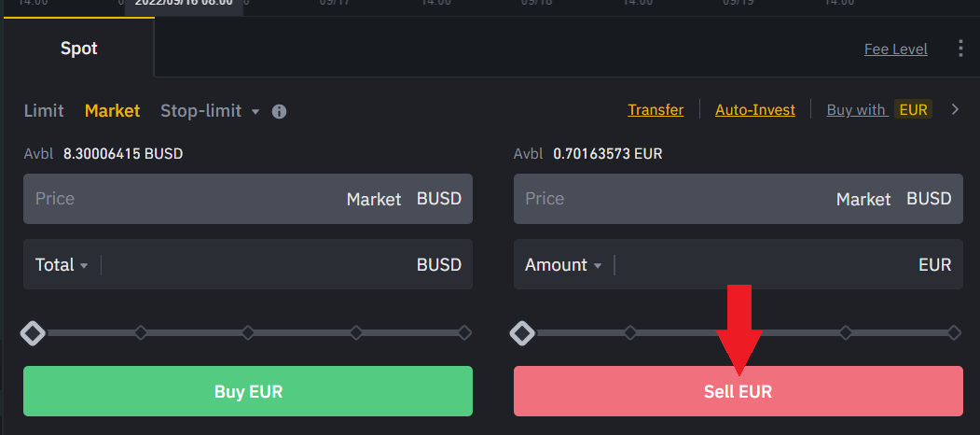This screenshot has width=980, height=435.
Task: Click the info icon beside Stop-limit
Action: coord(279,111)
